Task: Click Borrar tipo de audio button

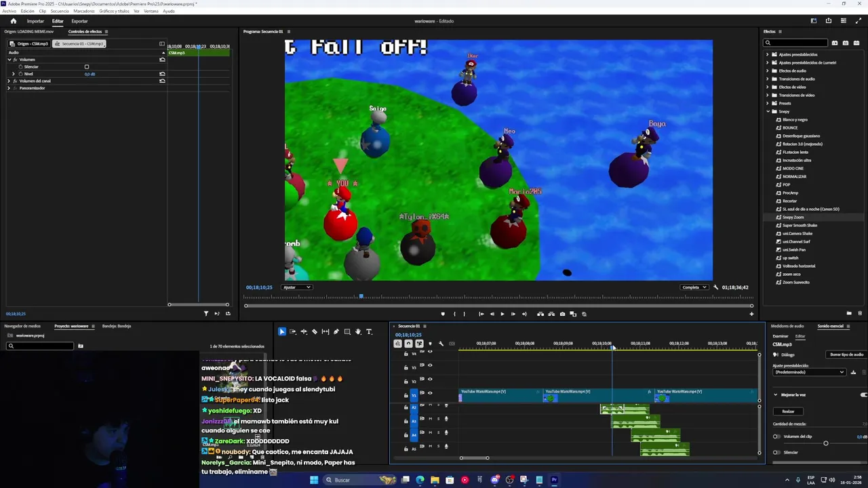Action: (847, 354)
